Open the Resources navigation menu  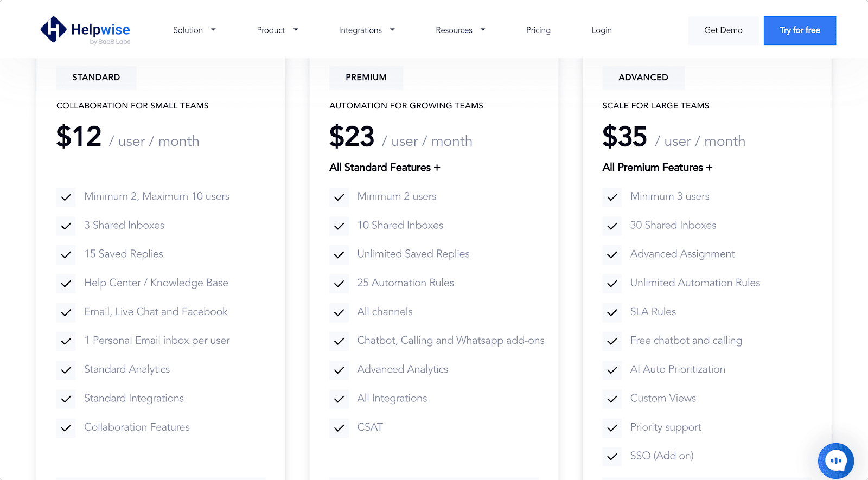[460, 30]
